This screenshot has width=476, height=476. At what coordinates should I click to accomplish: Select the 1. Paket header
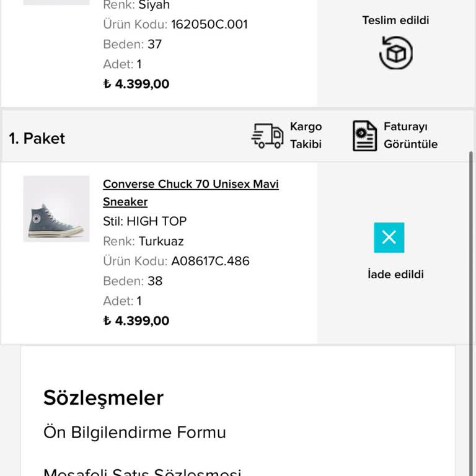coord(37,138)
